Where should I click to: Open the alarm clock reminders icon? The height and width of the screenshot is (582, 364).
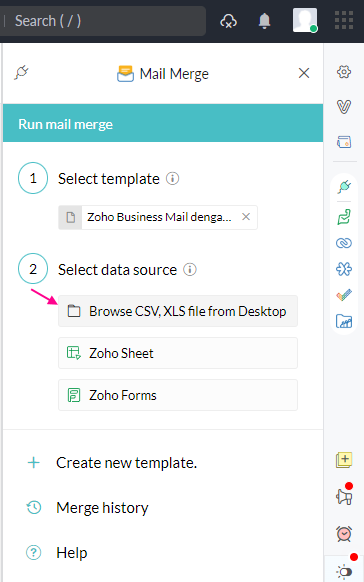point(344,534)
